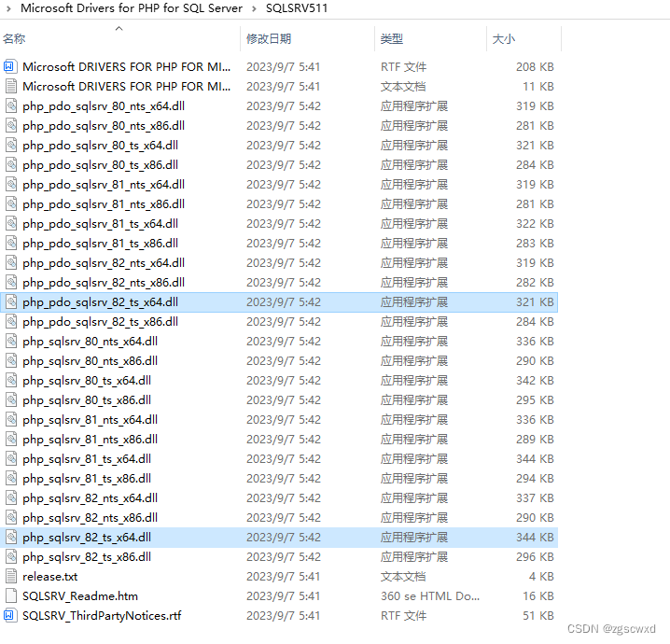Click the 2023/9/7 5:41 date of SQLSRV_Readme.htm

point(284,596)
